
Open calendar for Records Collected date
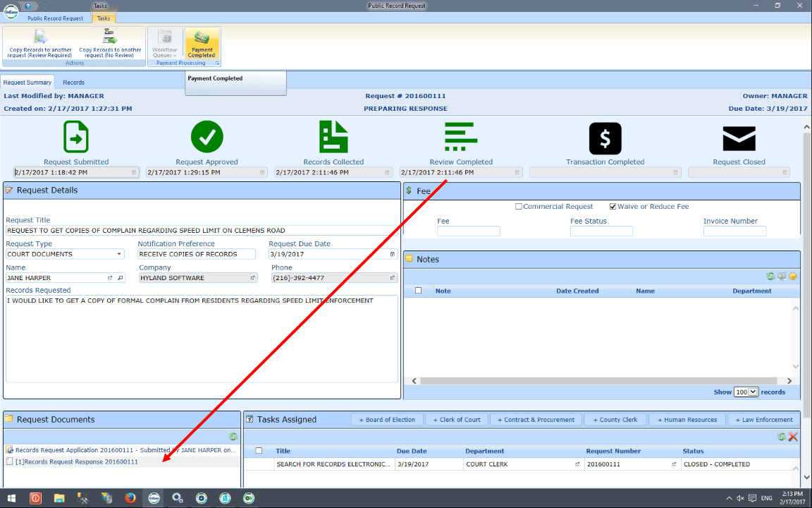[387, 173]
